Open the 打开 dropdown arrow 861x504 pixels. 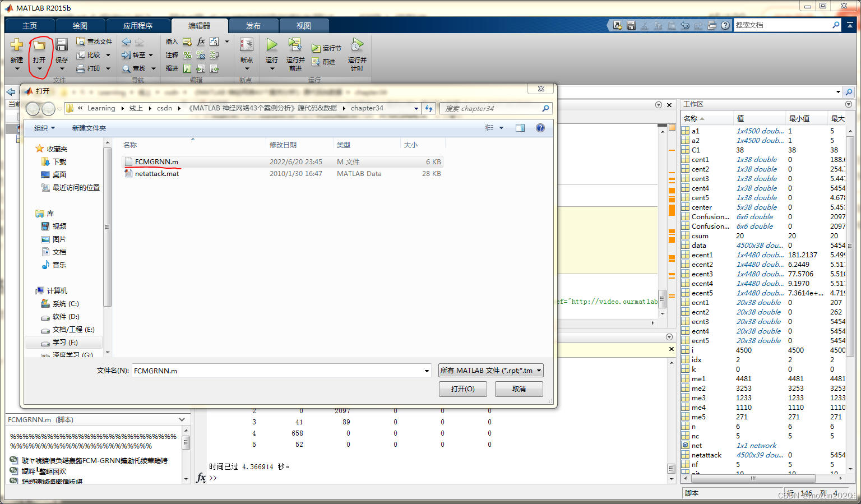coord(39,69)
